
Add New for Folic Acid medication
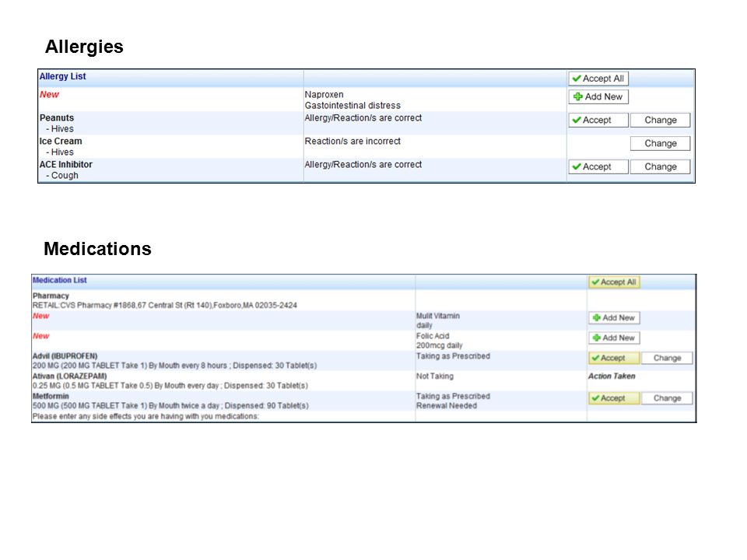pos(614,338)
